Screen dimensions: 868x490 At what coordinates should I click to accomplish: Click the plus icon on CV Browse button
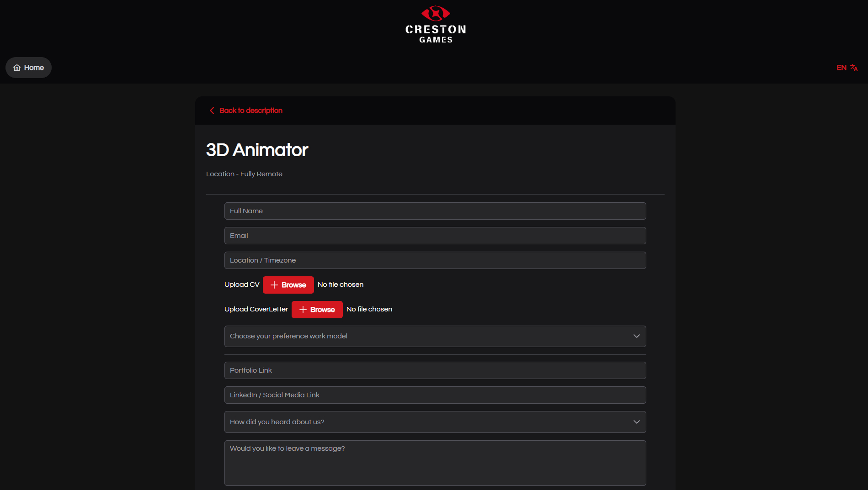click(274, 285)
